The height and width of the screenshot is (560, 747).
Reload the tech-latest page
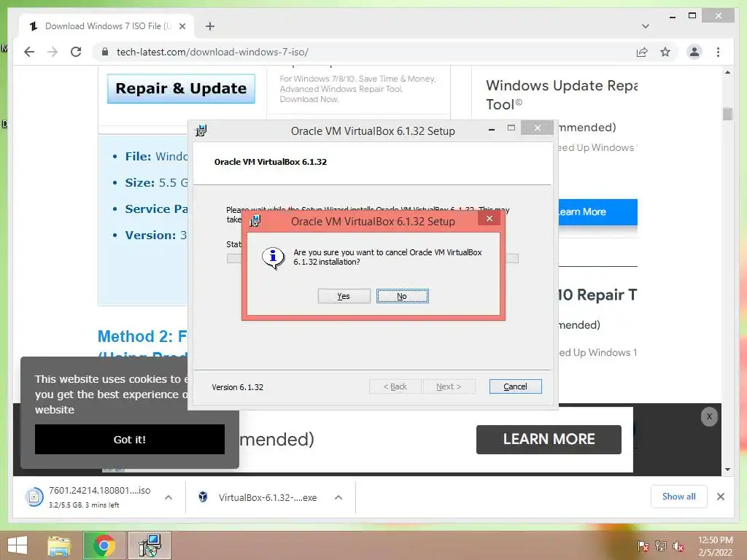coord(76,52)
